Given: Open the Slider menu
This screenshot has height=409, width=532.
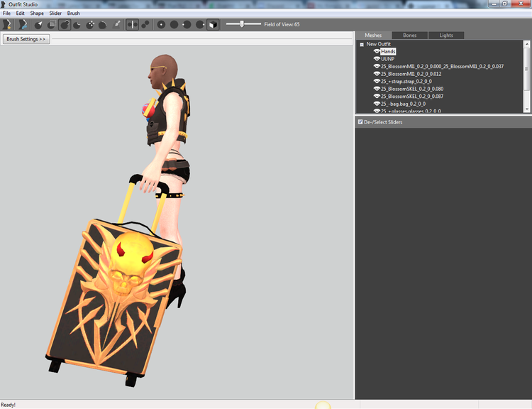Looking at the screenshot, I should click(55, 13).
